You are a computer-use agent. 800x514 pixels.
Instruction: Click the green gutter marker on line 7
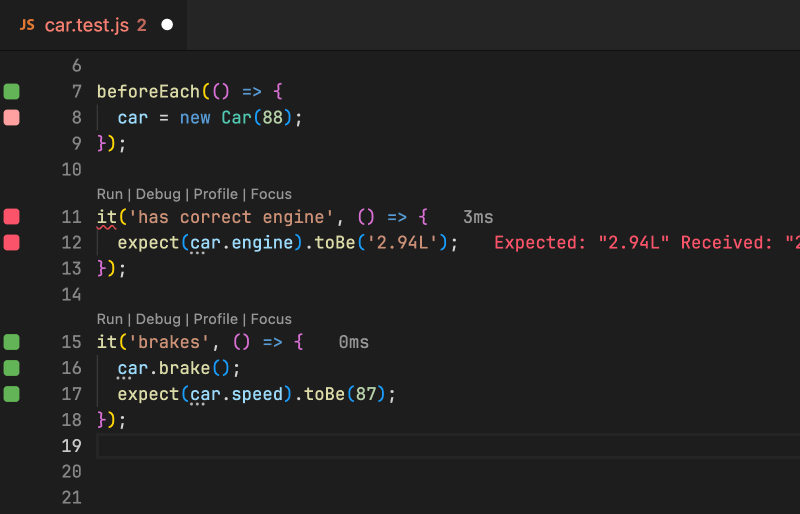pos(11,92)
